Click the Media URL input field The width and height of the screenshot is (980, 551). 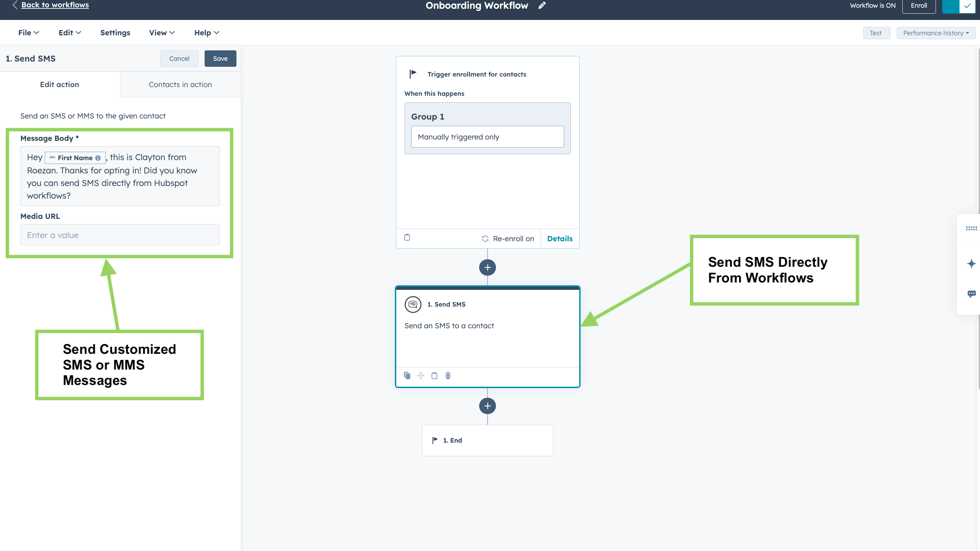pyautogui.click(x=120, y=235)
